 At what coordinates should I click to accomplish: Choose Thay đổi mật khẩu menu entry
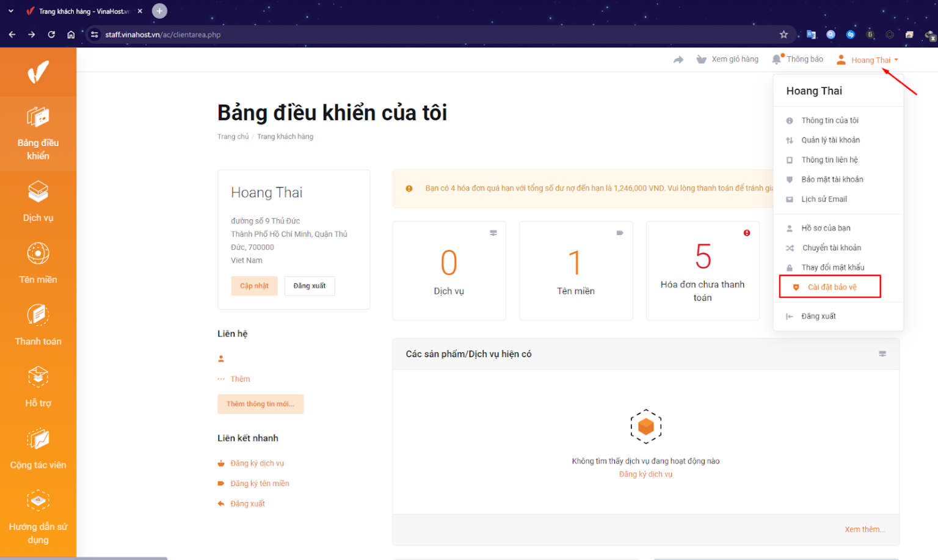[x=834, y=267]
